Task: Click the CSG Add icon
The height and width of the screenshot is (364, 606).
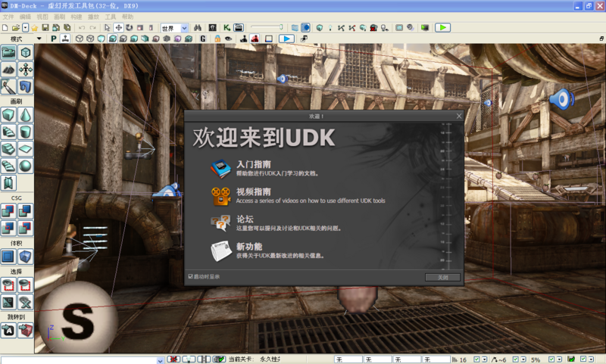Action: tap(8, 211)
